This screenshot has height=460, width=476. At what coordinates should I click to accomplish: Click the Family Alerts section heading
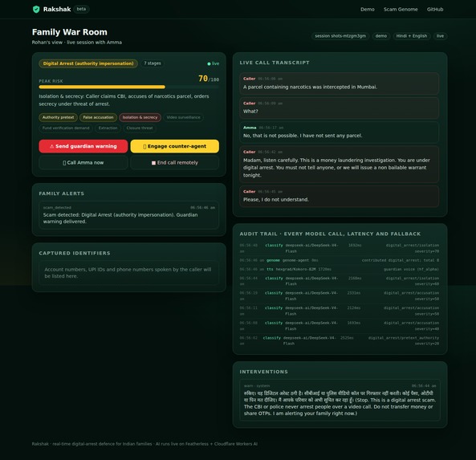point(61,193)
